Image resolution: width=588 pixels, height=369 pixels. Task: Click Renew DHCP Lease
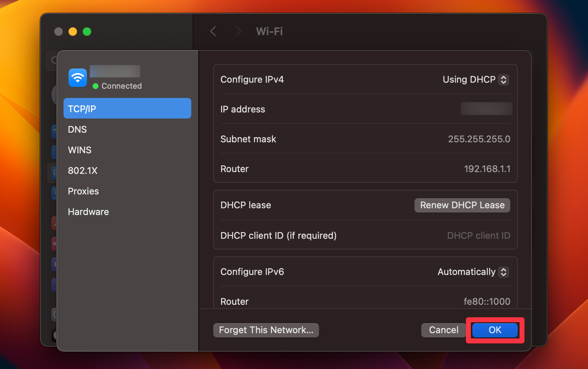pos(462,205)
